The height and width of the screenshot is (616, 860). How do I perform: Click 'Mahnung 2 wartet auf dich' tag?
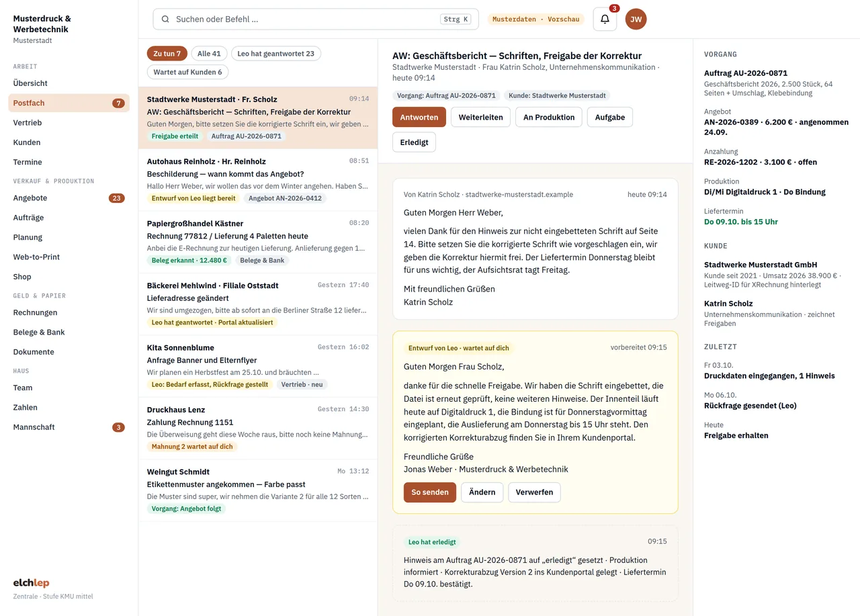point(192,447)
